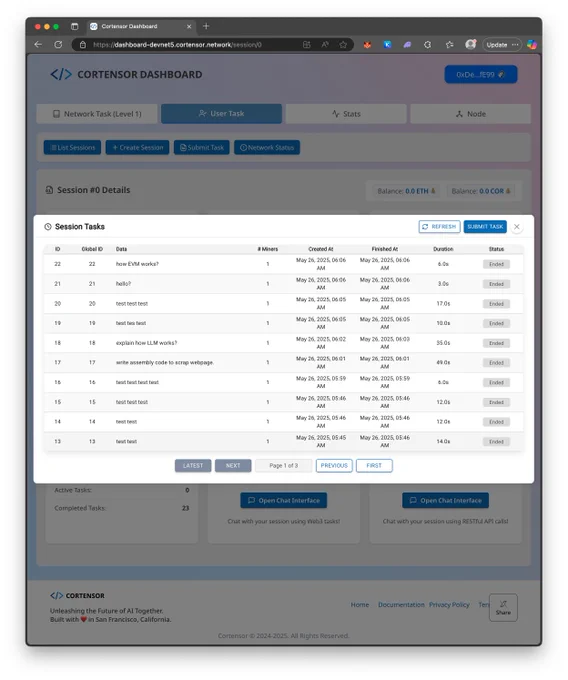Go back with the browser back arrow

tap(38, 45)
